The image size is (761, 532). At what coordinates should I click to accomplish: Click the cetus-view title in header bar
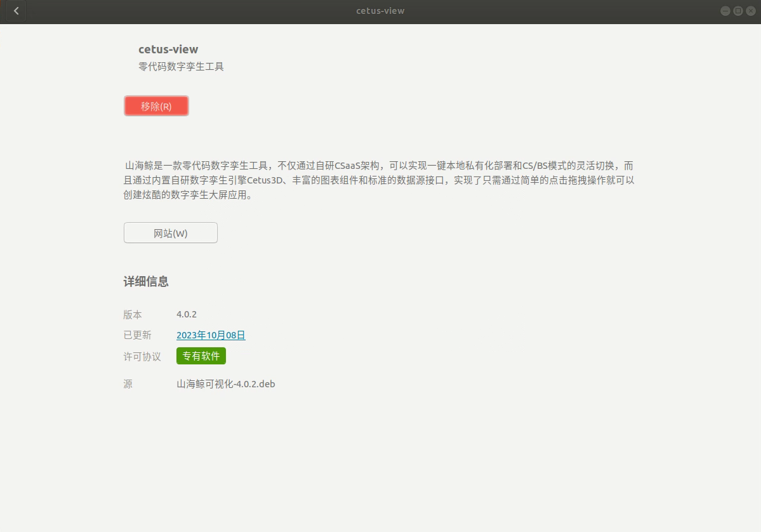tap(380, 11)
